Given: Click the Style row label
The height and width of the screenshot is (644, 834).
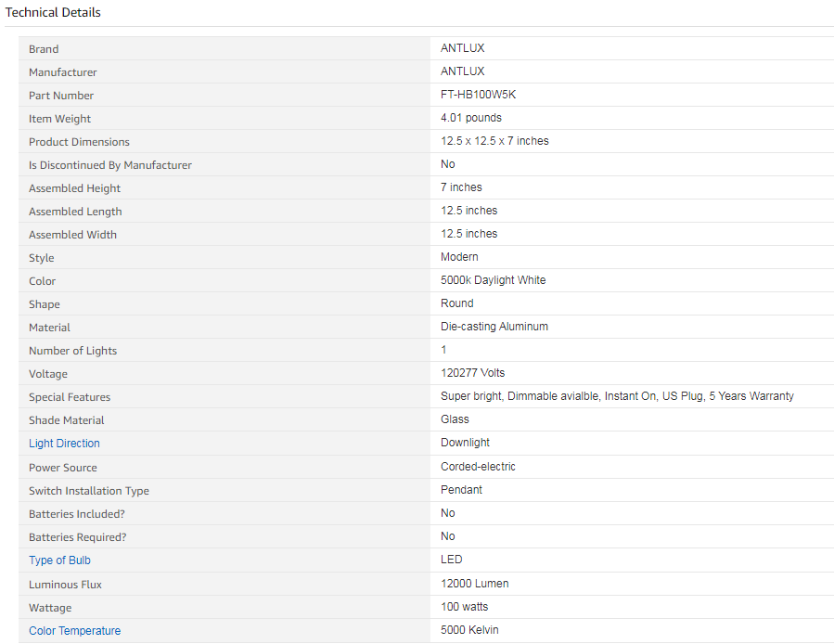Looking at the screenshot, I should pyautogui.click(x=42, y=258).
